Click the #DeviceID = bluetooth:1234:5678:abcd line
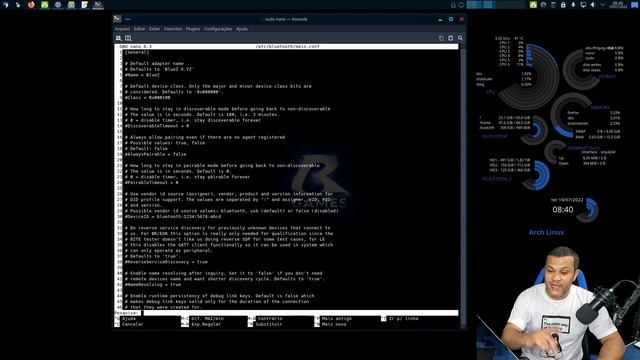This screenshot has height=360, width=640. [x=173, y=217]
